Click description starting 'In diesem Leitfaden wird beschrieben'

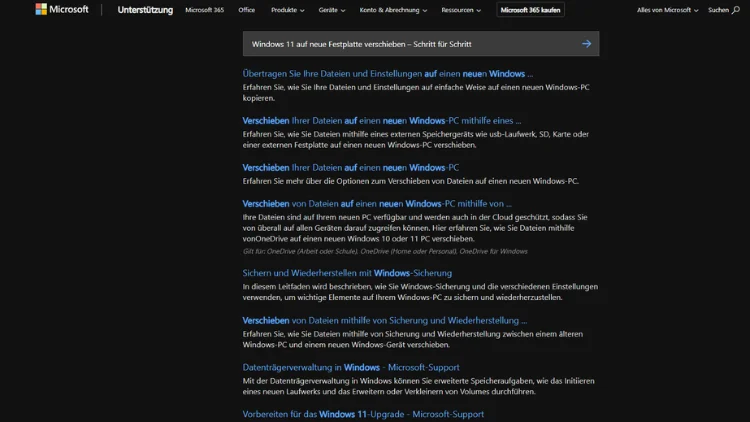(420, 292)
